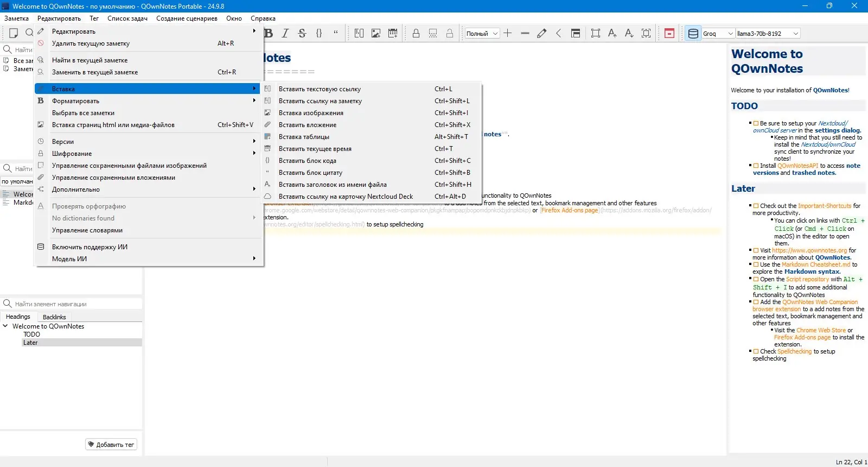Collapse 'Welcome to QOwnNotes' in navigation tree
The height and width of the screenshot is (467, 868).
(x=5, y=326)
